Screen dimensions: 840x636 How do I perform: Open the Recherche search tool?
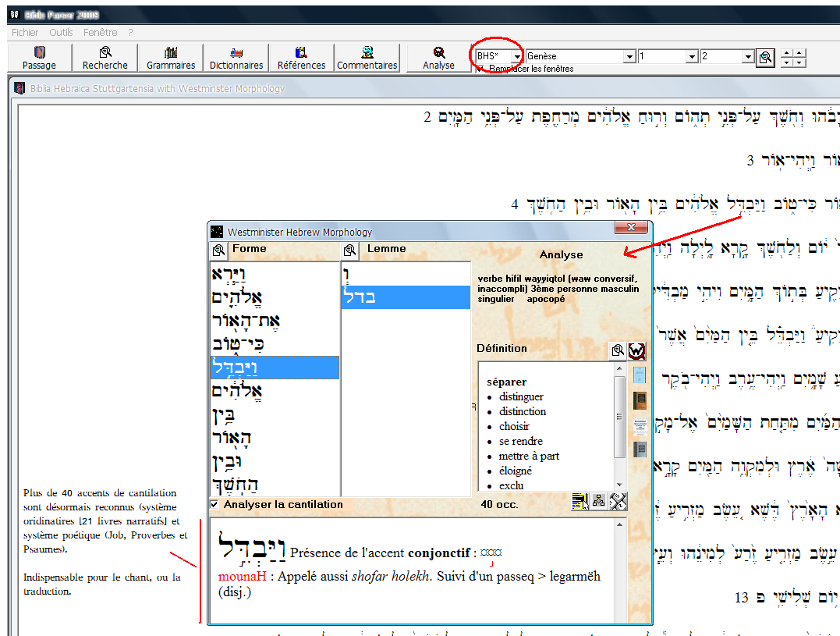pos(105,58)
